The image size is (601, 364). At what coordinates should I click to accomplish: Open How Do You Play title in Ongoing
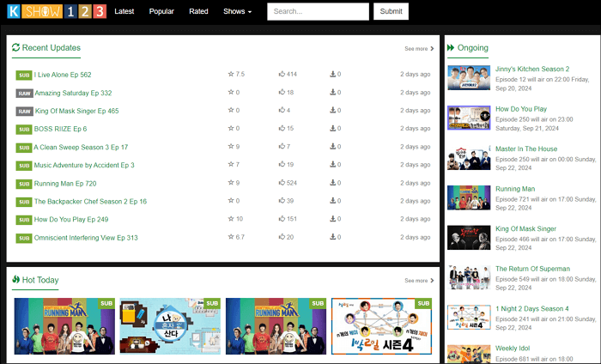pyautogui.click(x=521, y=109)
